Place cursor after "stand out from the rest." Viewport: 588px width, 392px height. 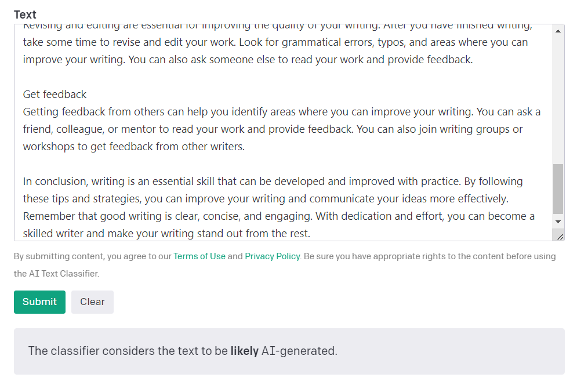311,234
